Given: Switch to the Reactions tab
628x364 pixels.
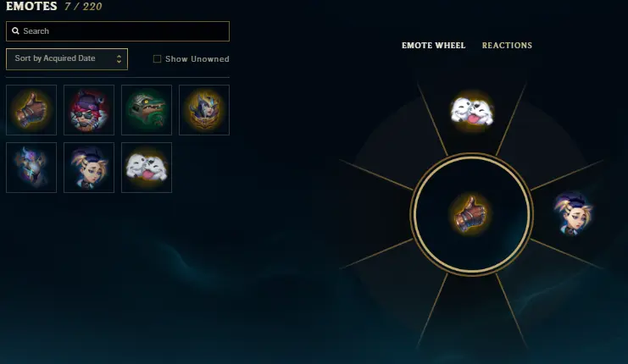Looking at the screenshot, I should (x=507, y=45).
